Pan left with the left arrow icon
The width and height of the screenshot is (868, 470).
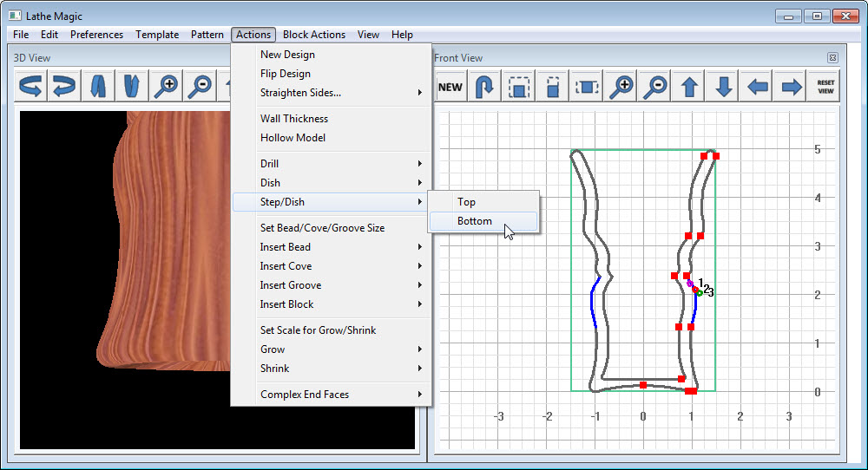coord(758,87)
